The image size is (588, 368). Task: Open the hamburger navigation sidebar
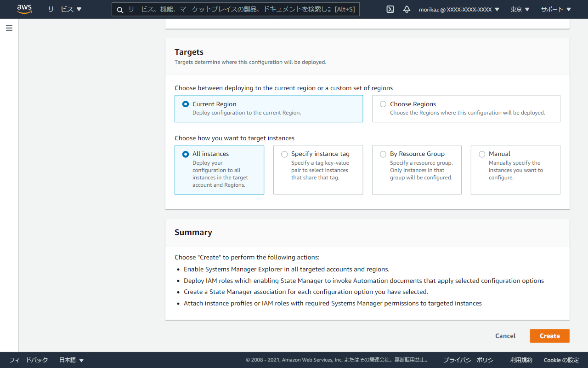click(9, 28)
